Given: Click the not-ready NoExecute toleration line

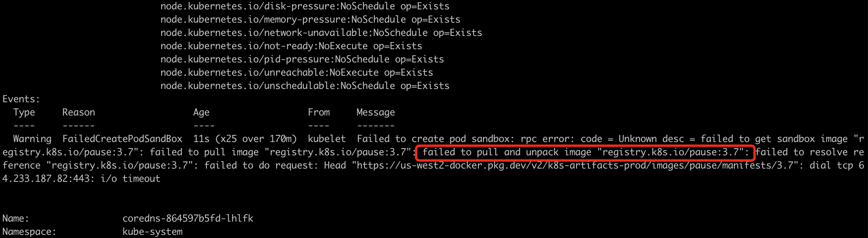Looking at the screenshot, I should [x=291, y=46].
